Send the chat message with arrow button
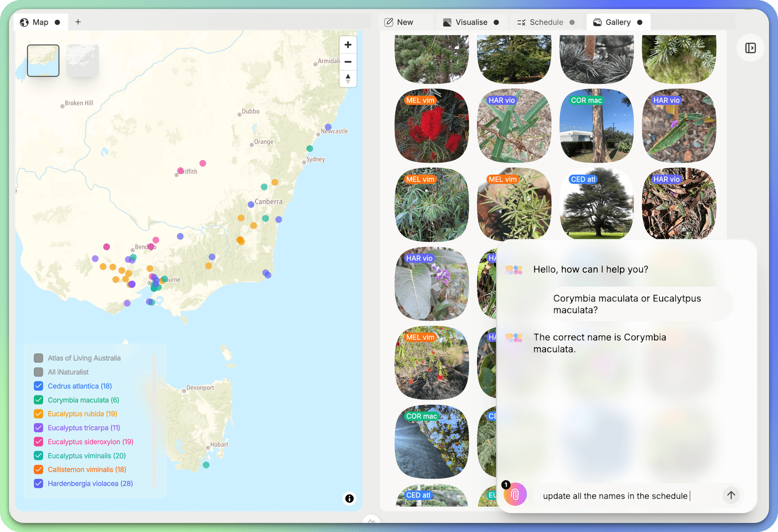Image resolution: width=778 pixels, height=532 pixels. 731,495
